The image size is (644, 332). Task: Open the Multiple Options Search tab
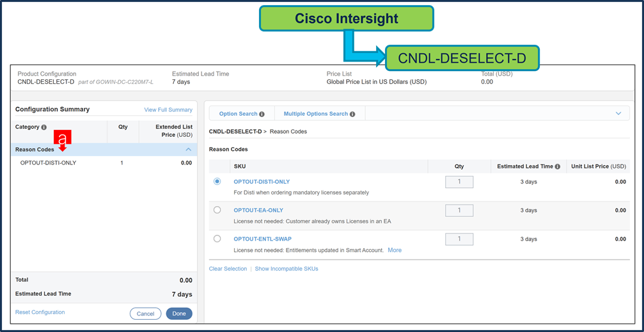tap(320, 113)
